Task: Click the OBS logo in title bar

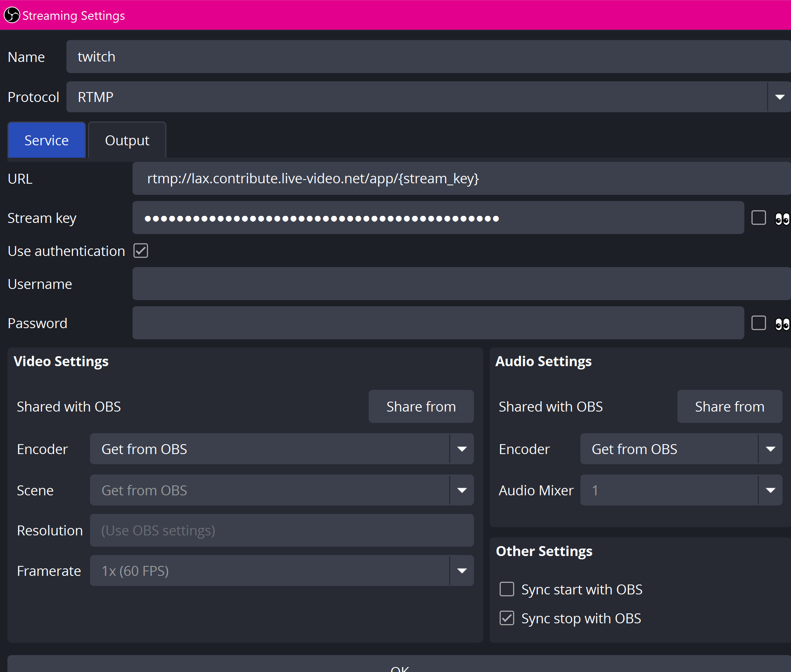Action: pyautogui.click(x=12, y=15)
